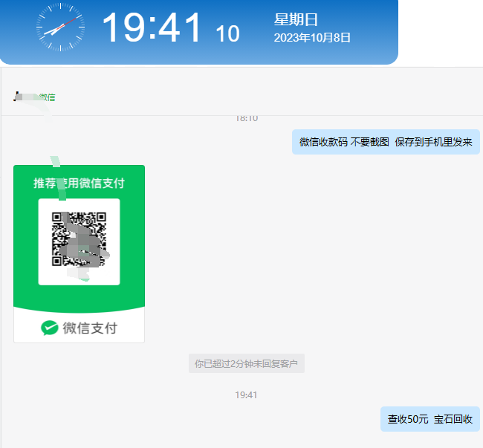
Task: Click the 微信支付 label below the QR card
Action: (90, 328)
